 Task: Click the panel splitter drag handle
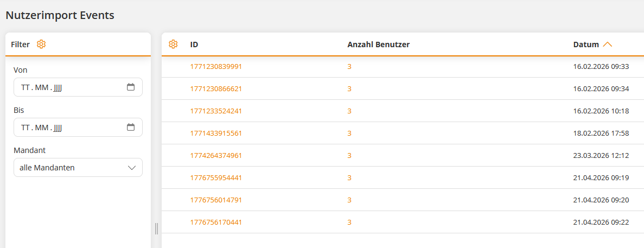click(156, 228)
